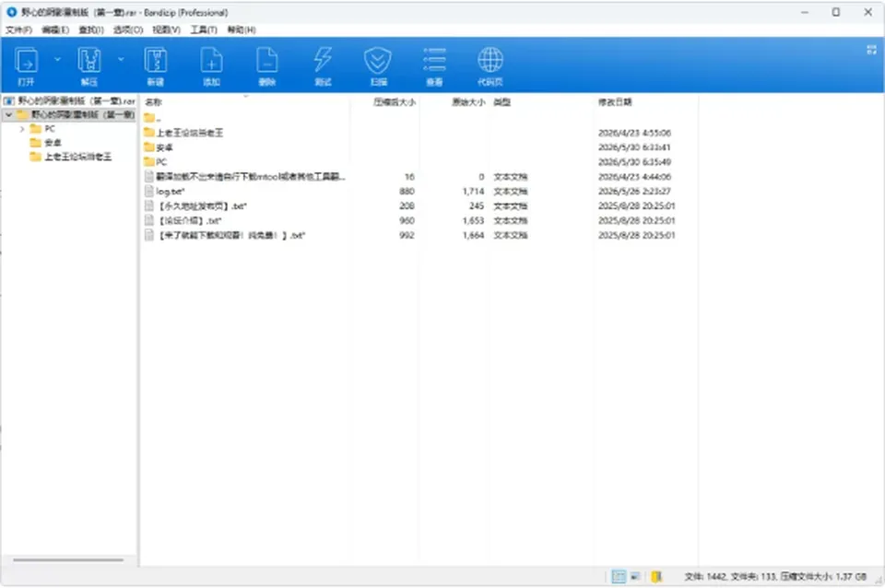Open the dropdown arrow beside 解压

(121, 59)
